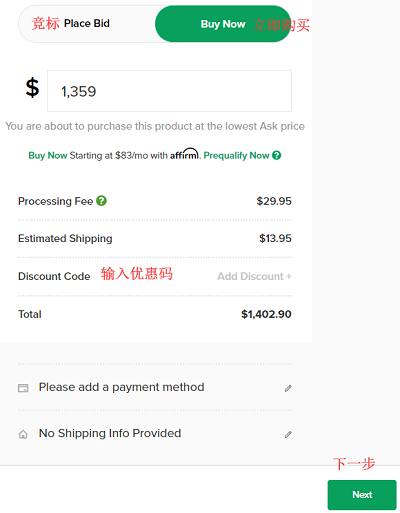
Task: Expand Add Discount + to enter a code
Action: [x=255, y=276]
